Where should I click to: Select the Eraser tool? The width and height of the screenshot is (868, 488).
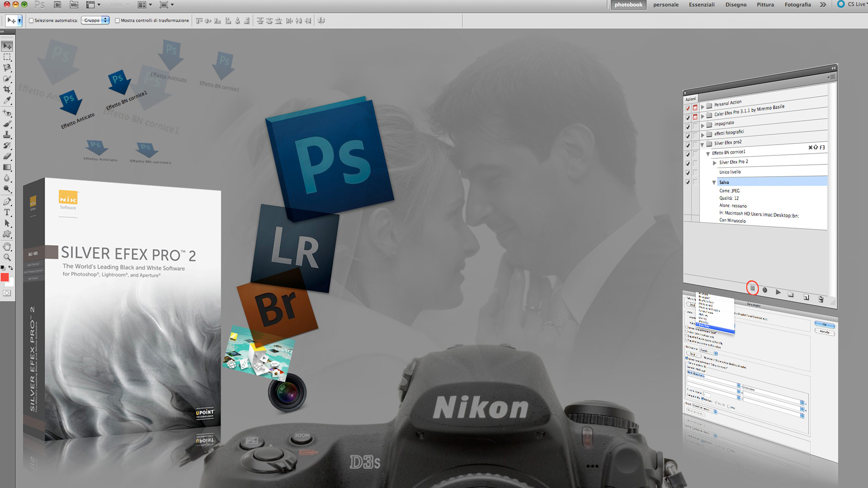pos(7,156)
